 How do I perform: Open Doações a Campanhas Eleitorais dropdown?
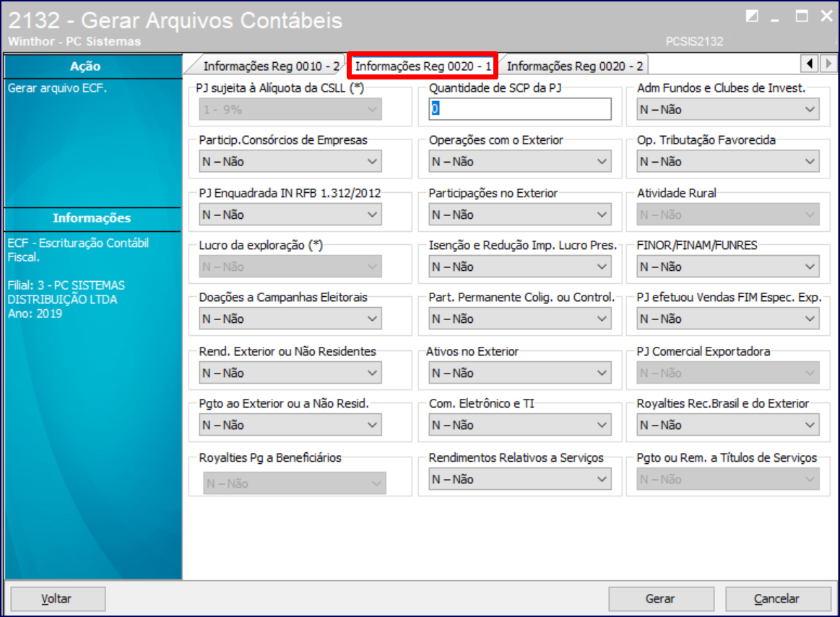coord(290,319)
